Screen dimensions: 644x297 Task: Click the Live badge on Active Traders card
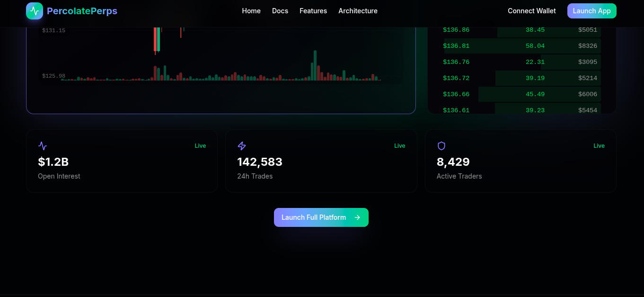(599, 146)
